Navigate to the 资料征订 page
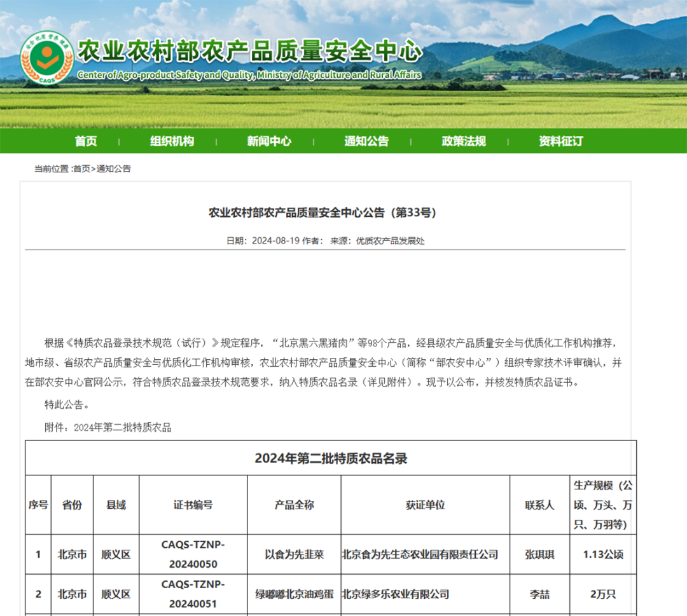The image size is (687, 616). (x=560, y=141)
